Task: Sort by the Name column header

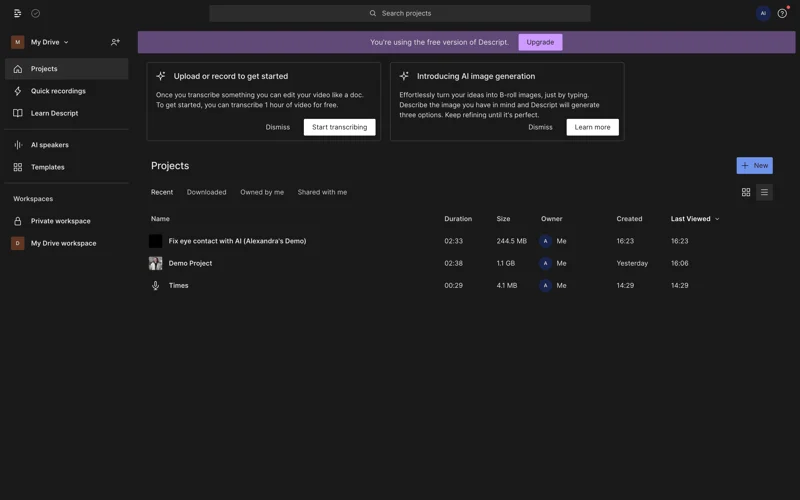Action: (x=160, y=219)
